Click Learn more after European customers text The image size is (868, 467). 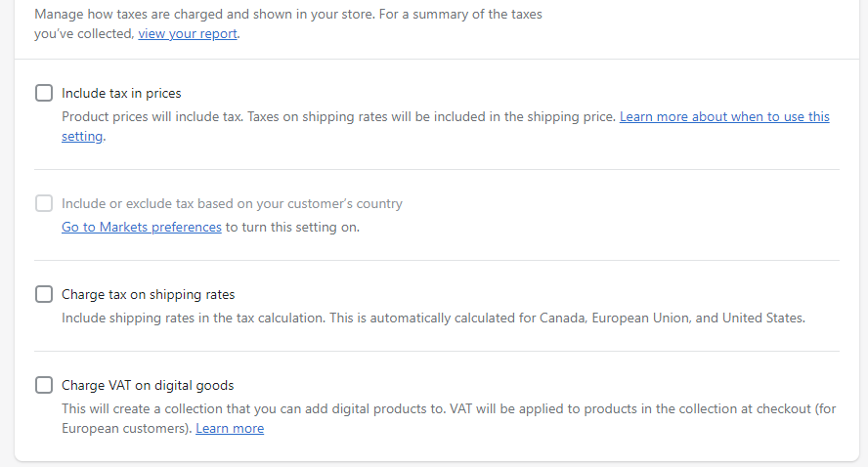[x=230, y=428]
